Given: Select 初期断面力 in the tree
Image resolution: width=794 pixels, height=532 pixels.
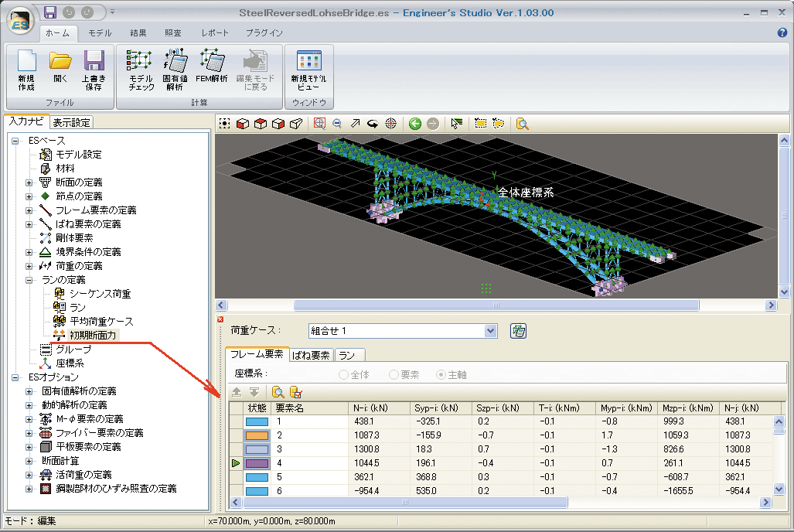Looking at the screenshot, I should pyautogui.click(x=93, y=336).
